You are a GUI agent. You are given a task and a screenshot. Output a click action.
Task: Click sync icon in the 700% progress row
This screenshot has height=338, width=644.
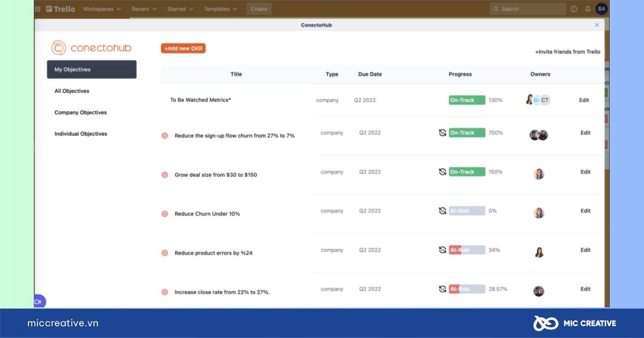[442, 133]
